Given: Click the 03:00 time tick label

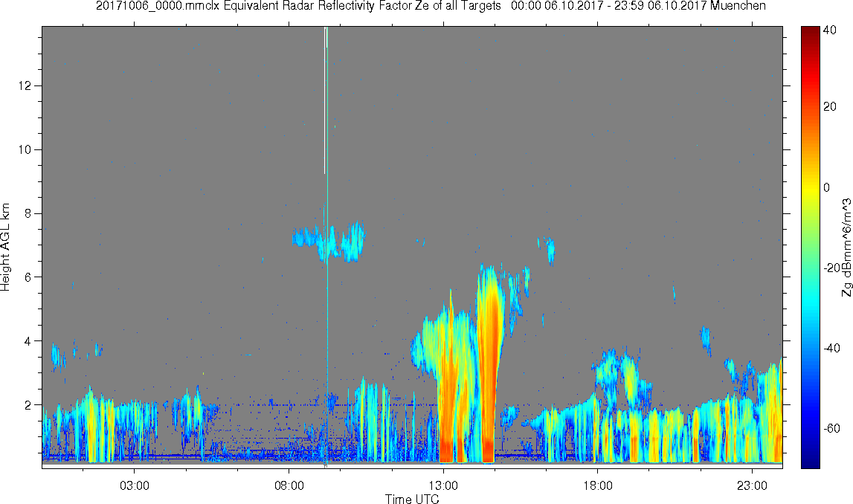Looking at the screenshot, I should coord(135,485).
